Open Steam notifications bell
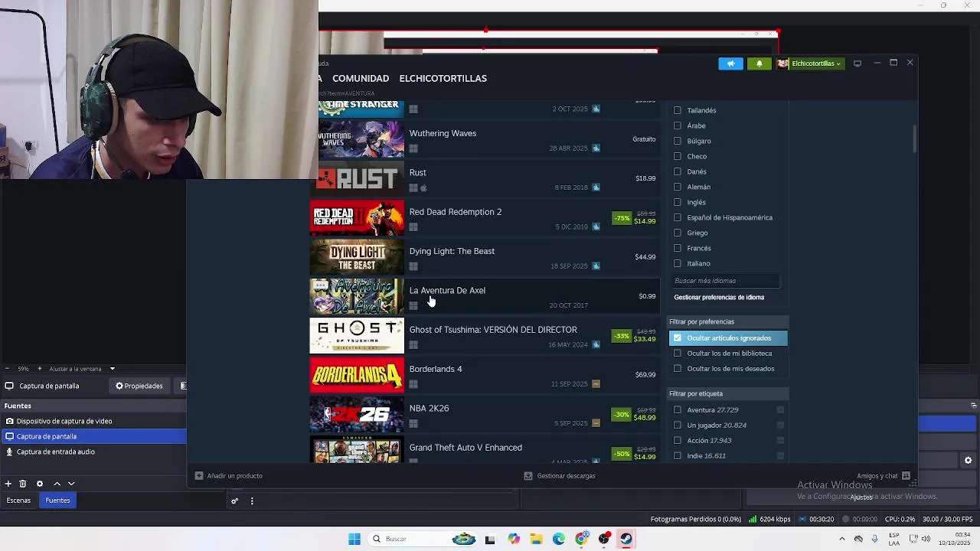 [759, 64]
